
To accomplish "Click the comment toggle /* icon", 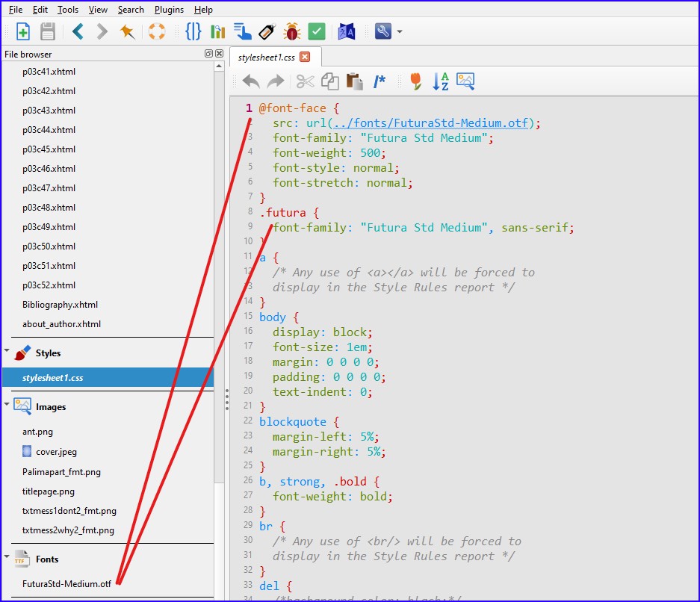I will tap(380, 81).
